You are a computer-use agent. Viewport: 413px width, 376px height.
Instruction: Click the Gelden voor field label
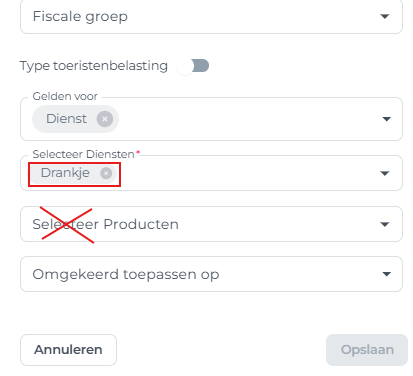65,96
